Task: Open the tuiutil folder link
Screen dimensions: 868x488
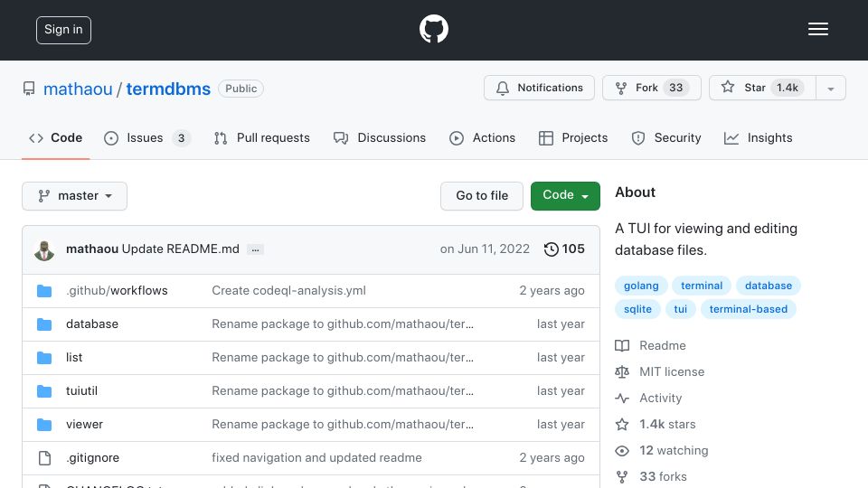Action: [82, 391]
